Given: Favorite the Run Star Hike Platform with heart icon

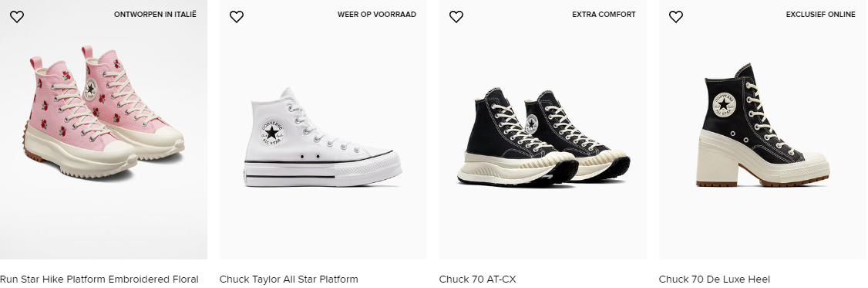Looking at the screenshot, I should click(17, 17).
